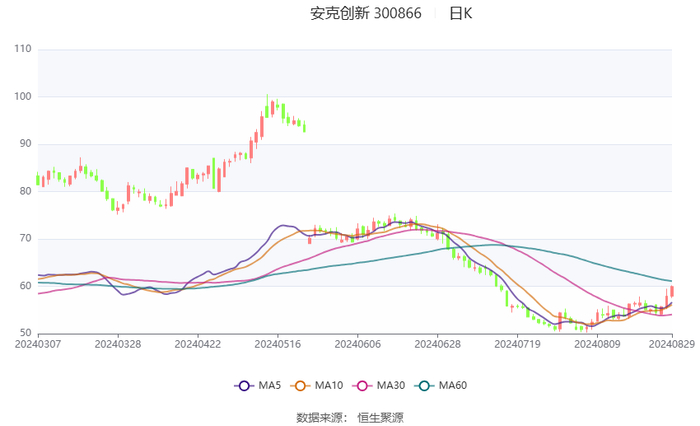Click the data source text 恒生聚源
Viewport: 700px width, 426px height.
[380, 418]
